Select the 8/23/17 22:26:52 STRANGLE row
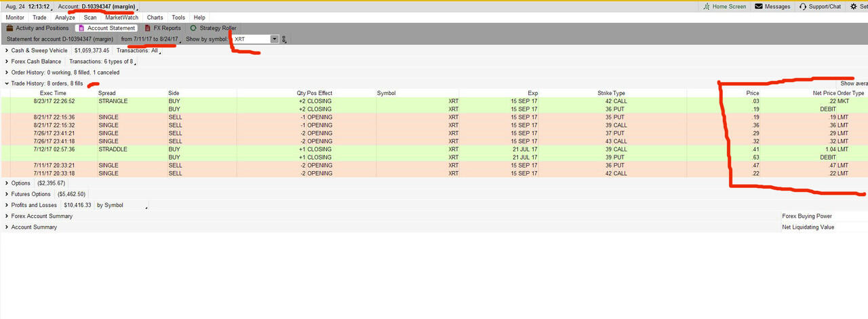 434,101
